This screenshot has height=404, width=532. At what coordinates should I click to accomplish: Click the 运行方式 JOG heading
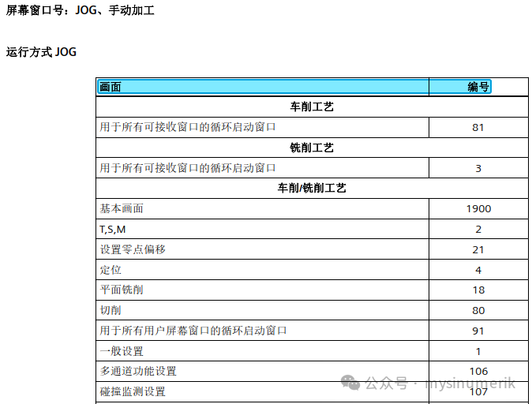pyautogui.click(x=41, y=52)
